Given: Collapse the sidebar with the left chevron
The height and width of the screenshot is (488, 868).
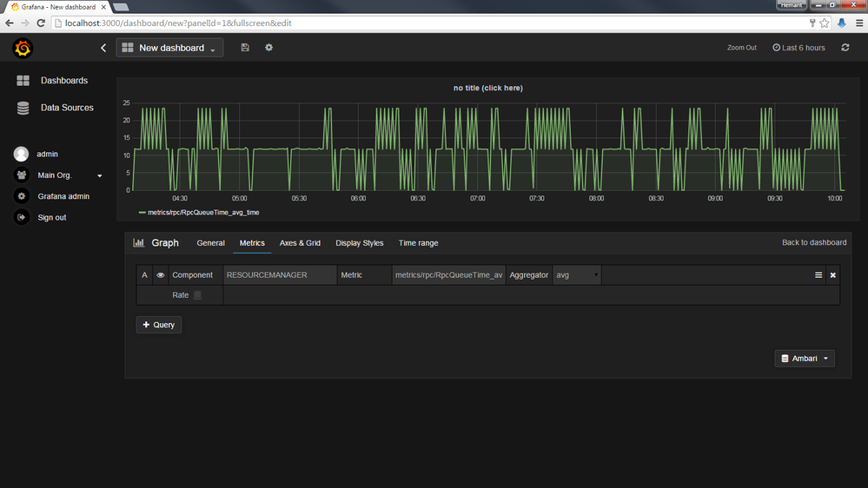Looking at the screenshot, I should pos(103,48).
